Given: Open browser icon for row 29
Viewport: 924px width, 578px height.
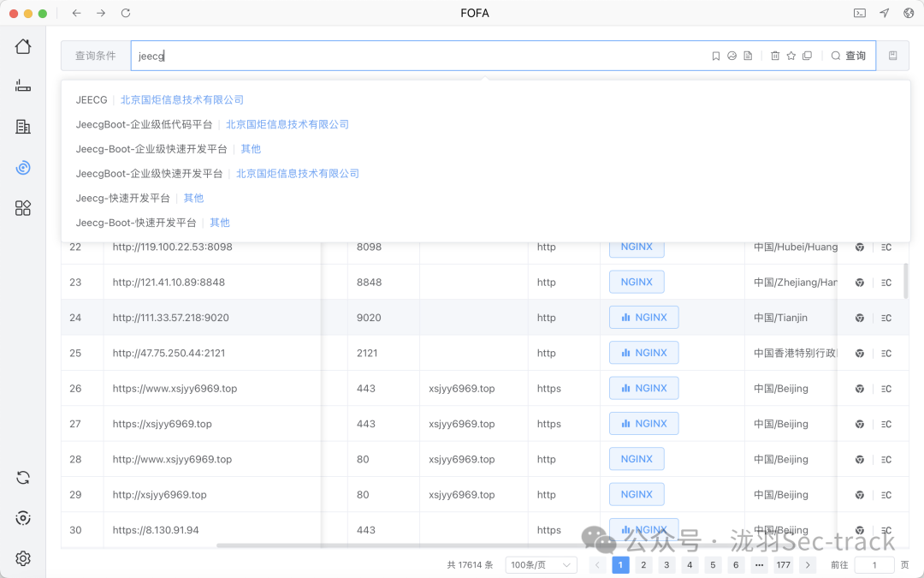Looking at the screenshot, I should tap(860, 495).
